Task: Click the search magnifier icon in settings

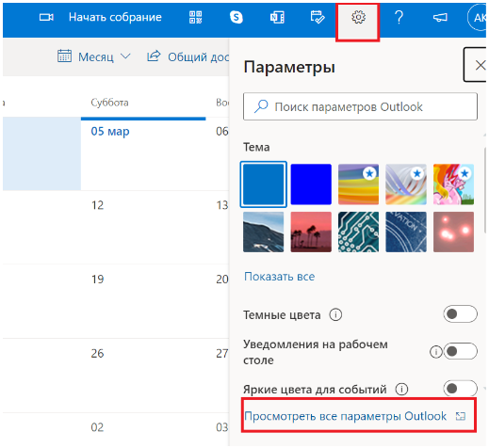Action: pos(261,106)
